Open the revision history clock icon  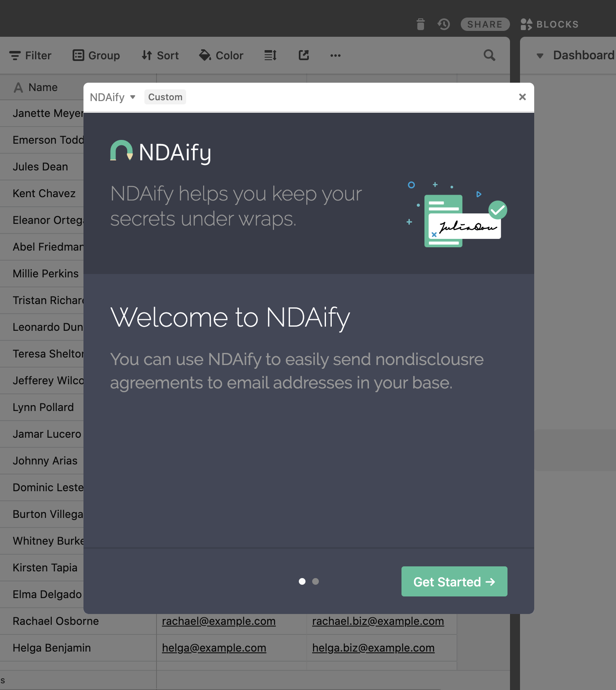click(444, 24)
